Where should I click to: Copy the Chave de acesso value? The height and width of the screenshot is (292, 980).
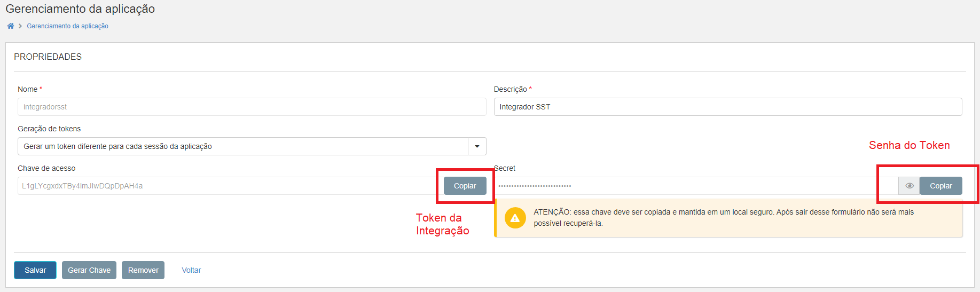pyautogui.click(x=465, y=186)
